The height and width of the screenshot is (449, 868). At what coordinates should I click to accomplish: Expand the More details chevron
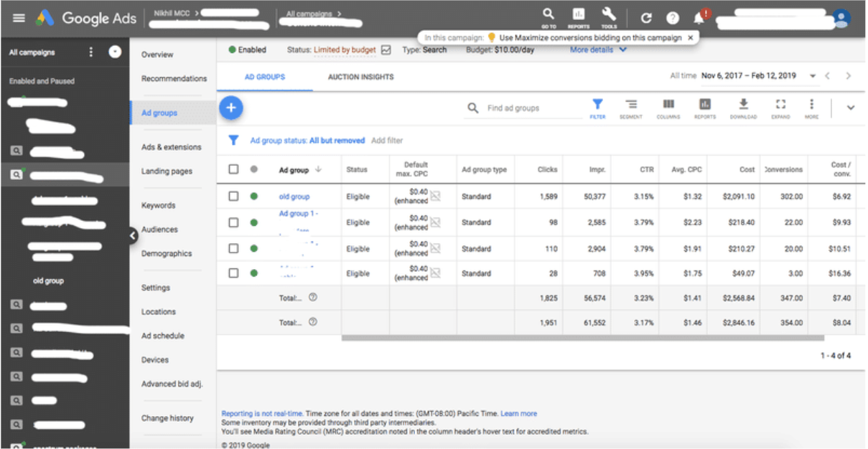click(x=622, y=50)
